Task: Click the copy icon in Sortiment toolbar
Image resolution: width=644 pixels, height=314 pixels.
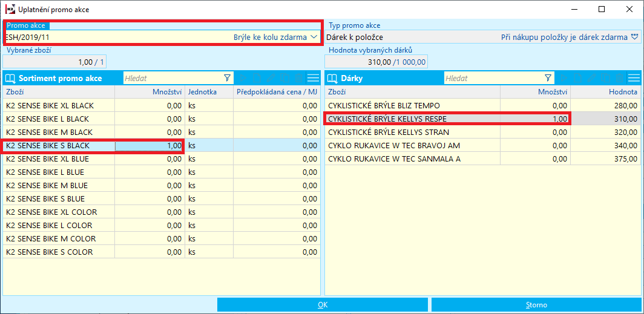Action: [284, 78]
